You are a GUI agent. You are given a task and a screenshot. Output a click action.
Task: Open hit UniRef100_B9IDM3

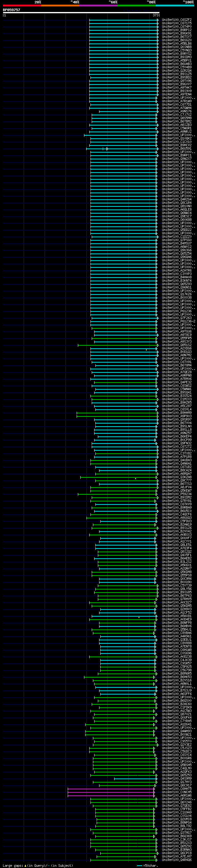coord(177,57)
